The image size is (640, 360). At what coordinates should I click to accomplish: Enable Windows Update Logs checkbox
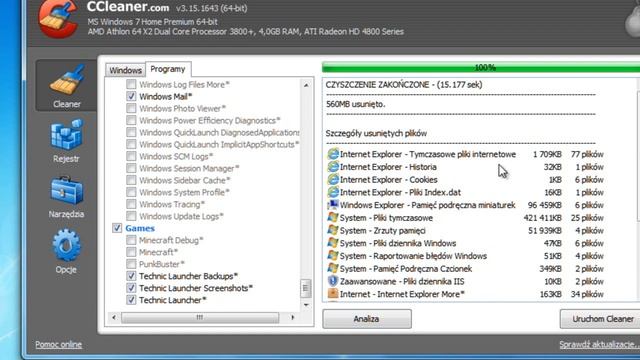(x=131, y=216)
